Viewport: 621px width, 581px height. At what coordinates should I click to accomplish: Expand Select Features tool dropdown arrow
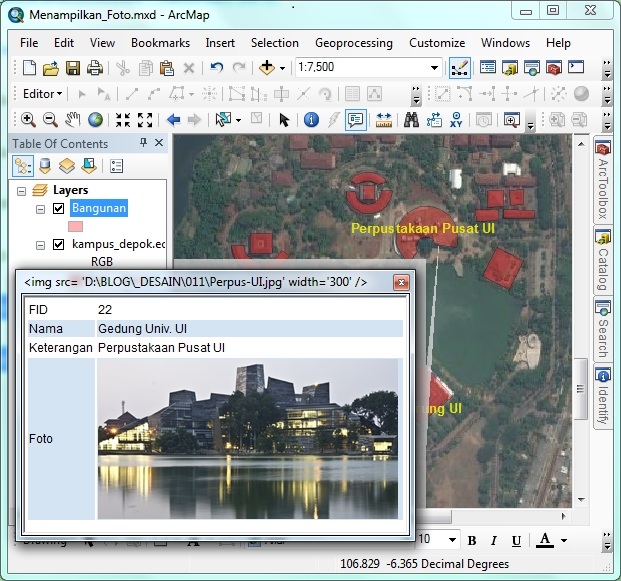pyautogui.click(x=238, y=120)
